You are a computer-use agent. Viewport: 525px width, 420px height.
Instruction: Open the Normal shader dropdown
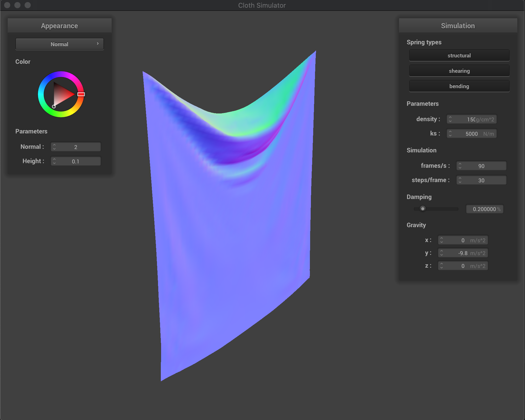59,44
